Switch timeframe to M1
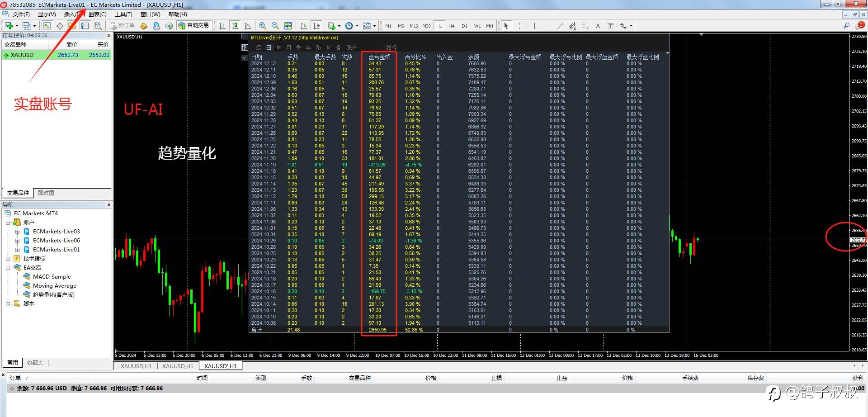 click(x=388, y=26)
